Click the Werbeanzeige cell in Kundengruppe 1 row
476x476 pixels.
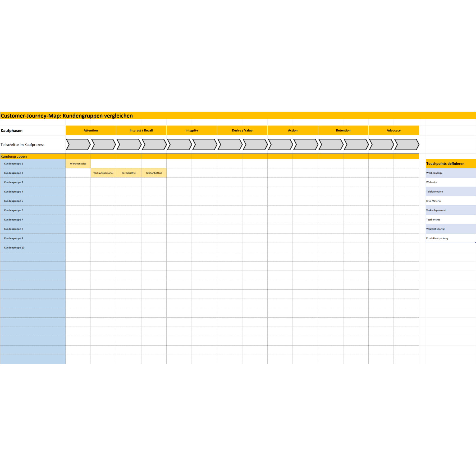pyautogui.click(x=78, y=164)
